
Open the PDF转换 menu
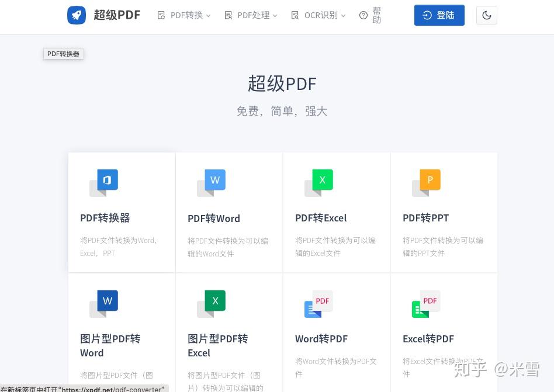183,15
